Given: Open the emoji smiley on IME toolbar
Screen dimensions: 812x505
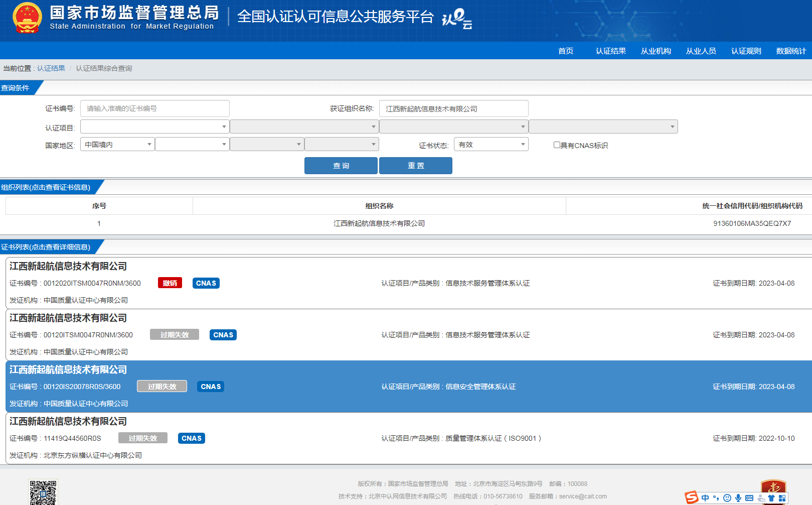Looking at the screenshot, I should (x=727, y=498).
